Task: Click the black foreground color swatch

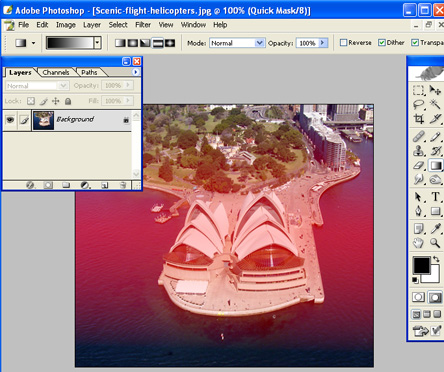Action: [x=421, y=265]
